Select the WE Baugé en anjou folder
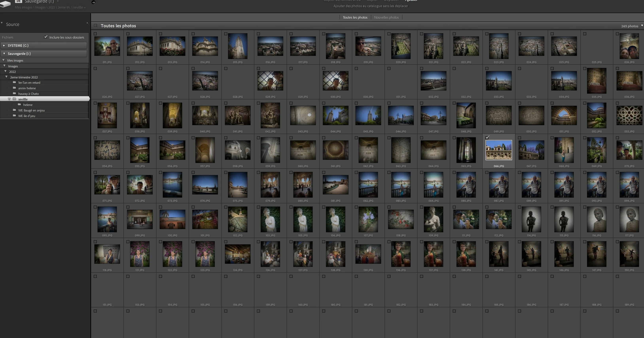Image resolution: width=644 pixels, height=338 pixels. click(31, 110)
